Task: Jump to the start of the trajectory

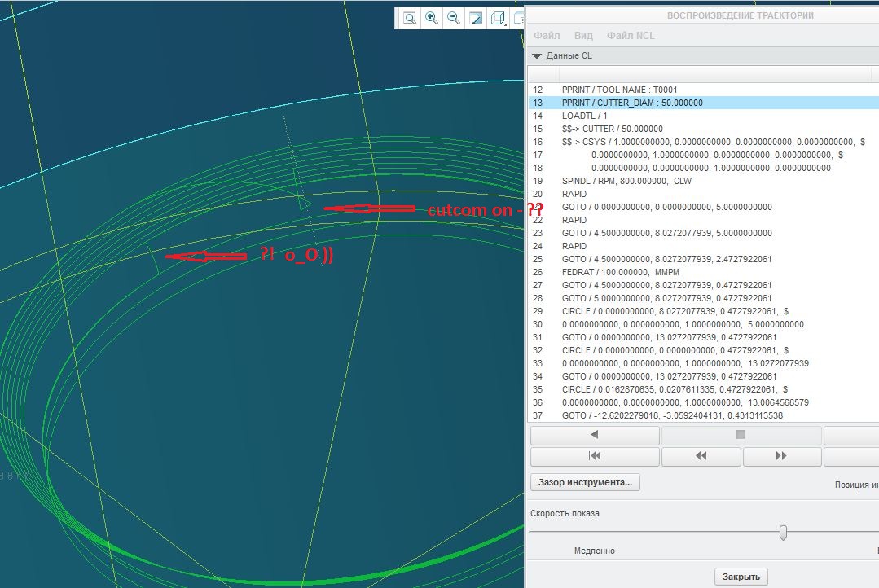Action: point(595,456)
